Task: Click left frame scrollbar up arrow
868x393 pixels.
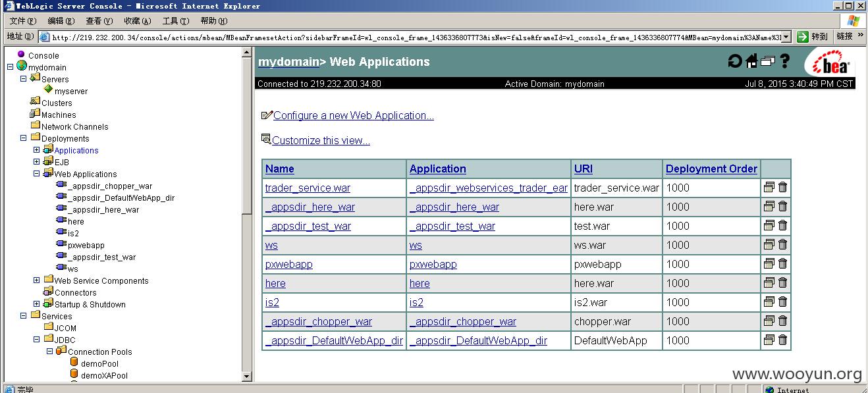Action: [247, 51]
